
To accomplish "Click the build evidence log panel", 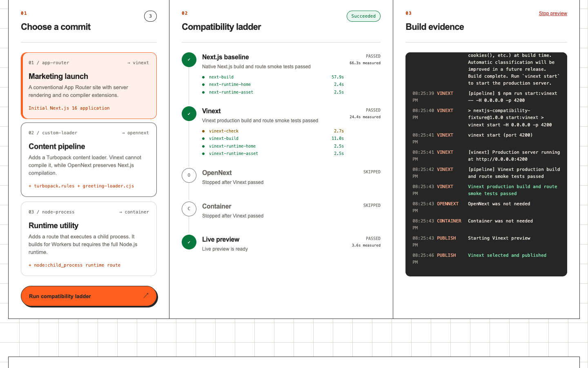I will click(486, 164).
